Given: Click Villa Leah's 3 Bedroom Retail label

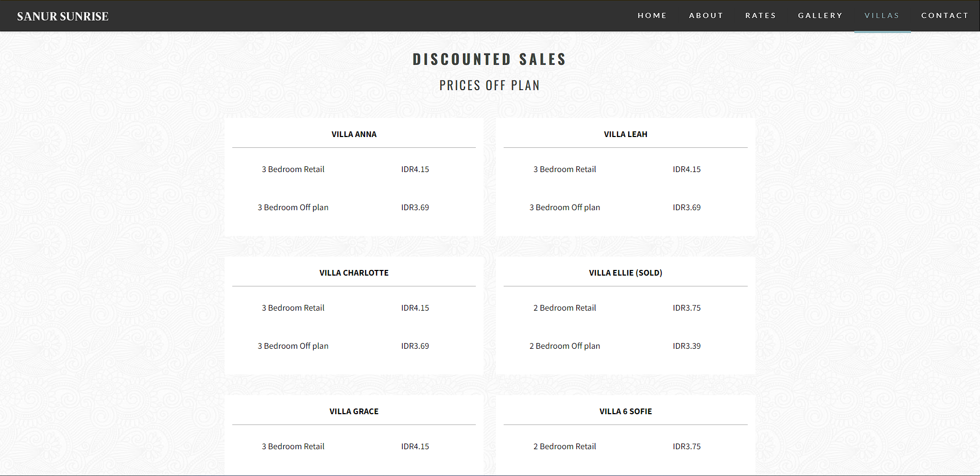Looking at the screenshot, I should (x=564, y=169).
